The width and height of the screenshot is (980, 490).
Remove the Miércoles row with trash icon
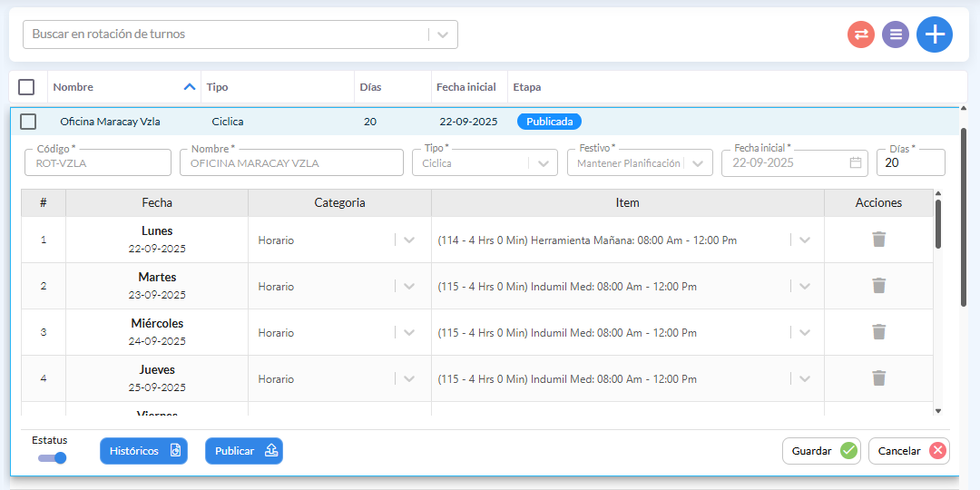tap(878, 332)
